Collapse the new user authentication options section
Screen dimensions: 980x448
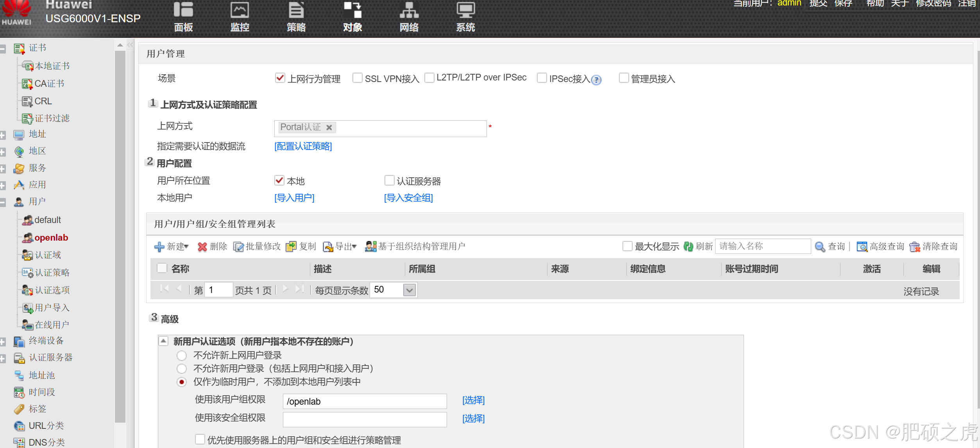pos(163,341)
